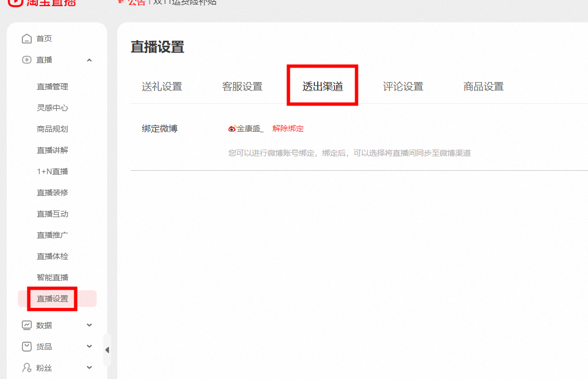Open the 商品设置 tab
Image resolution: width=588 pixels, height=379 pixels.
click(x=484, y=87)
